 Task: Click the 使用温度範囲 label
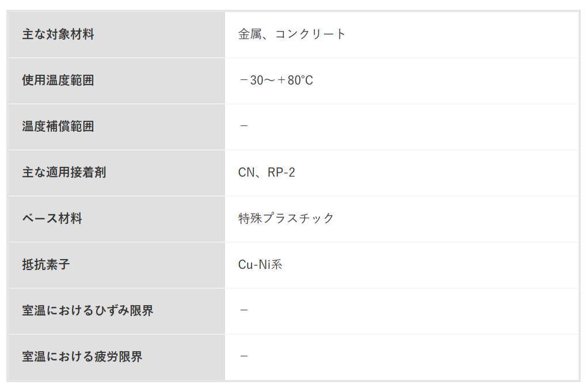tap(58, 81)
